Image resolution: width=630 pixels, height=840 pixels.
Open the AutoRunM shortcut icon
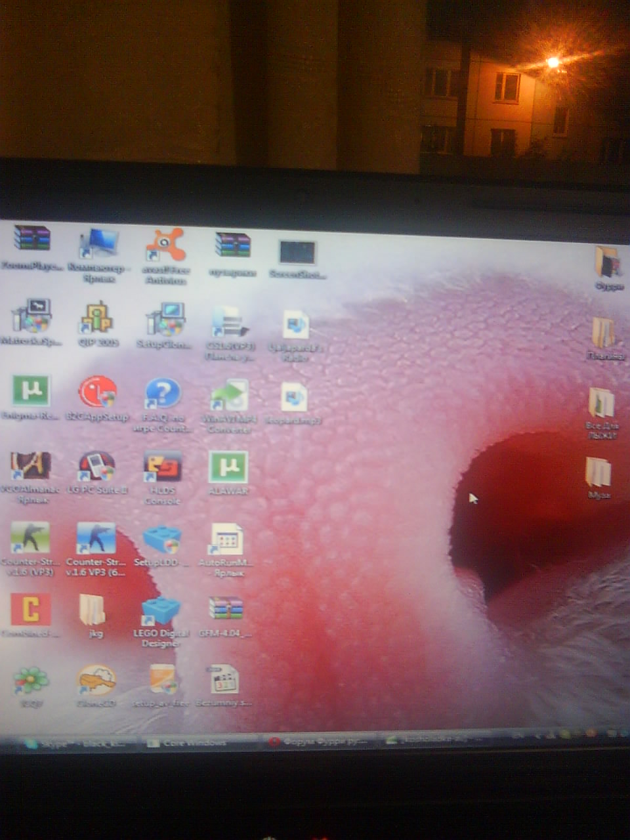click(x=226, y=541)
